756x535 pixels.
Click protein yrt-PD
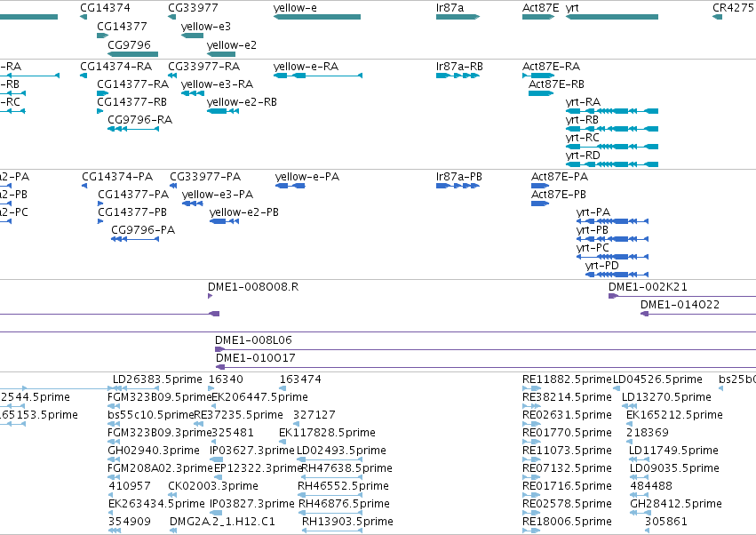coord(601,266)
